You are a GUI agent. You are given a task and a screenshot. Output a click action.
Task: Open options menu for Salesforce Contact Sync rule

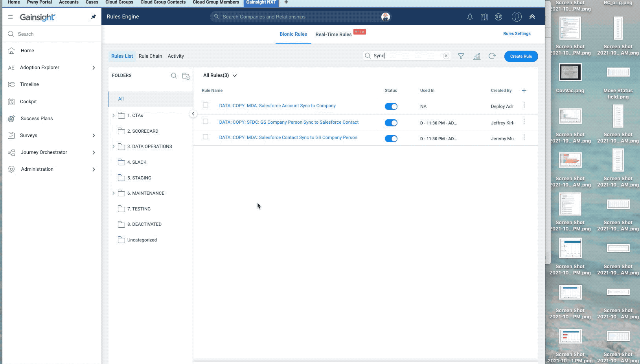[x=524, y=137]
